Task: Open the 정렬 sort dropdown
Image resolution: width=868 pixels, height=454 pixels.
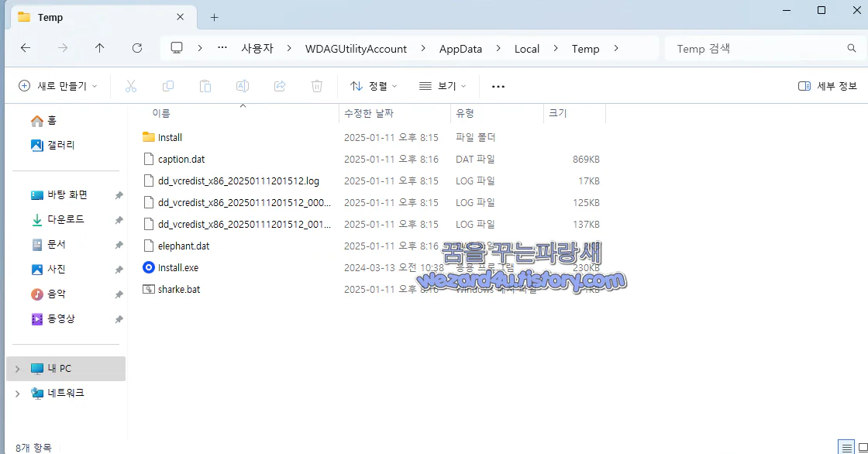Action: click(x=374, y=86)
